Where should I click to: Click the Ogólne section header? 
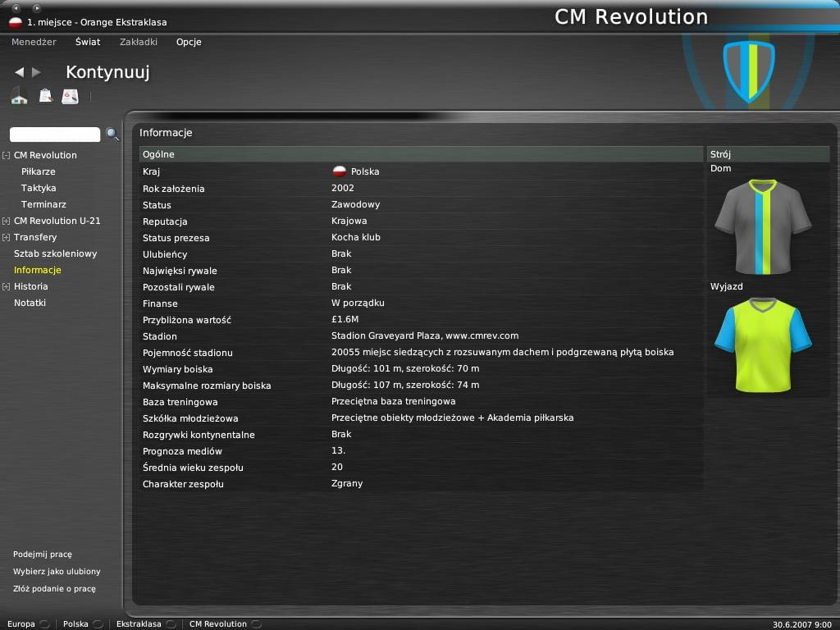coord(421,154)
